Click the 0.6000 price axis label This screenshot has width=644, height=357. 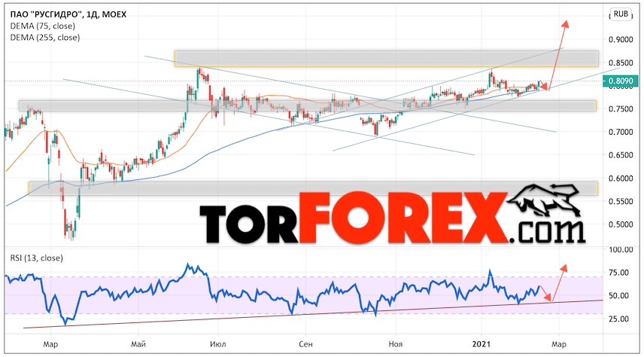[620, 178]
